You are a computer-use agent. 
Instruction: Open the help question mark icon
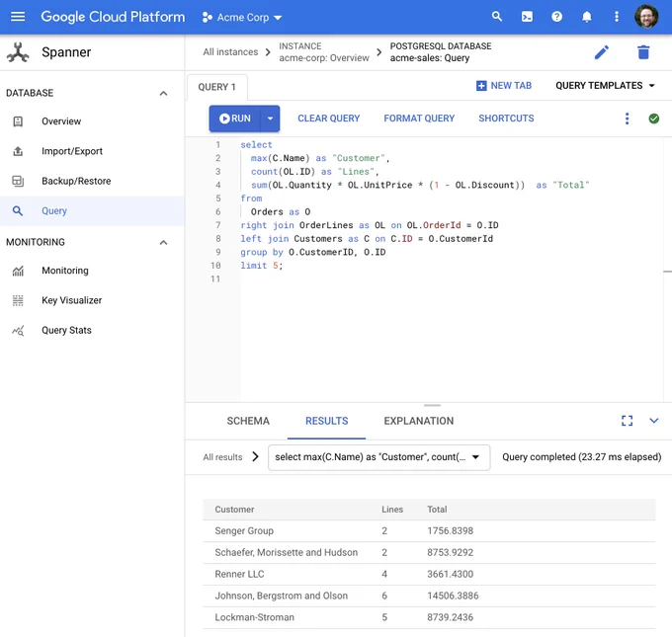(556, 17)
